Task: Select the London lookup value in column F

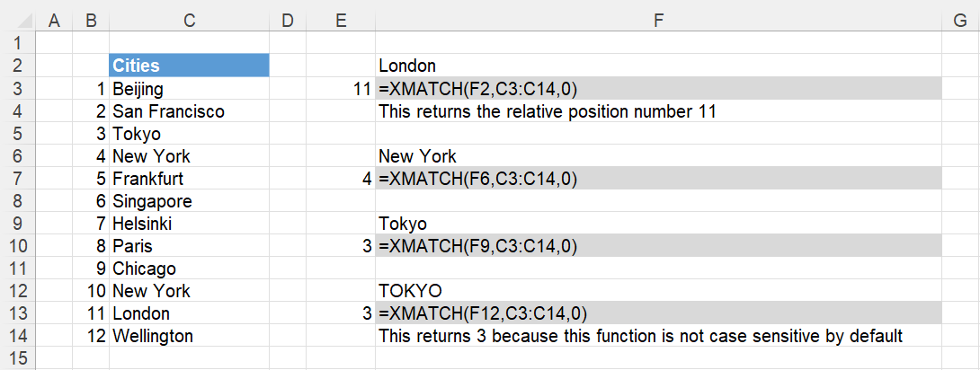Action: (658, 66)
